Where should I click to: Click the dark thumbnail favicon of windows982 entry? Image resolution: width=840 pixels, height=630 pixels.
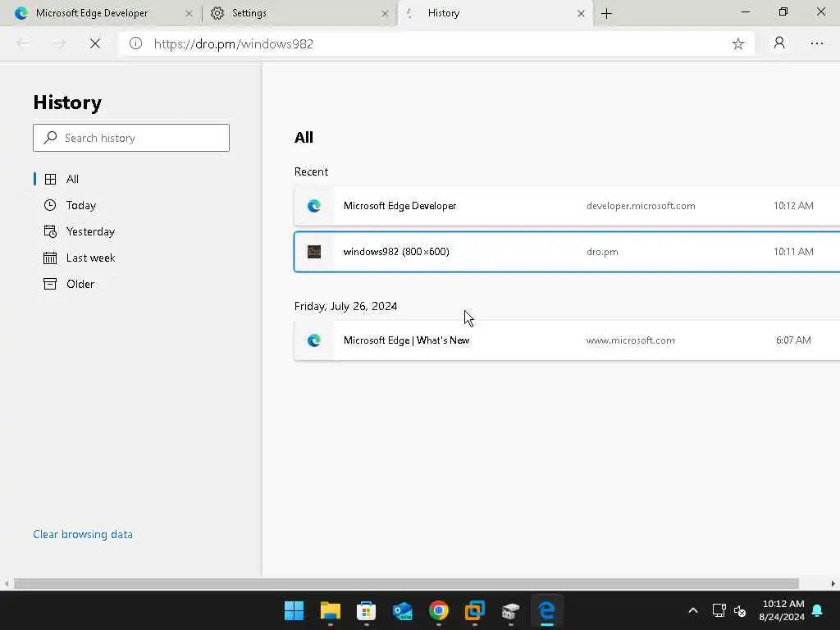click(x=314, y=252)
